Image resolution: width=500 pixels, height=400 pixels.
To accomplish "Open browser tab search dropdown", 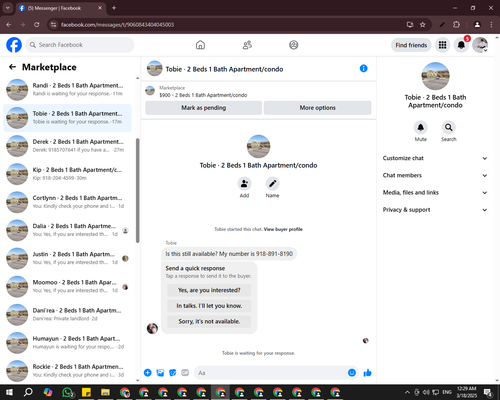I will click(x=8, y=8).
